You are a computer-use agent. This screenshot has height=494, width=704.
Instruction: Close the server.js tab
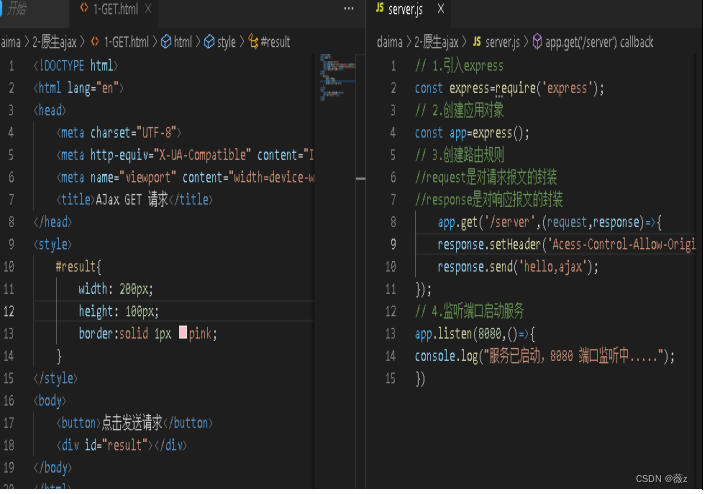tap(441, 9)
